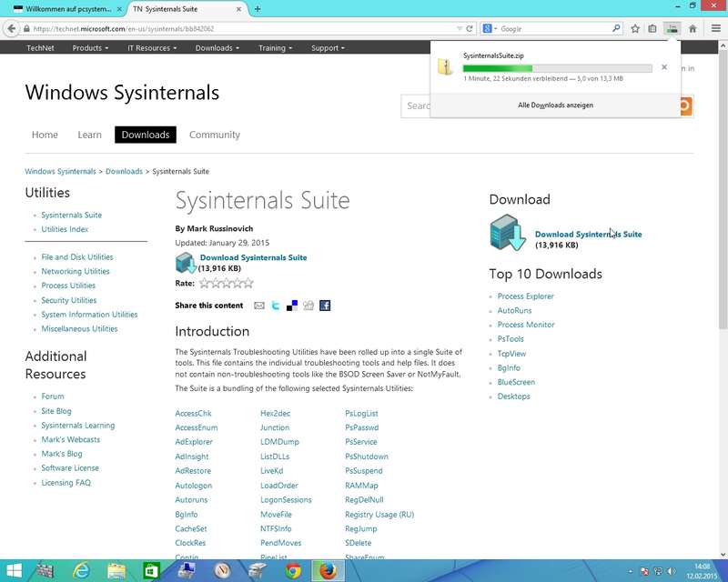Click small download icon beside article link
Screen dimensions: 728x582
coord(186,263)
